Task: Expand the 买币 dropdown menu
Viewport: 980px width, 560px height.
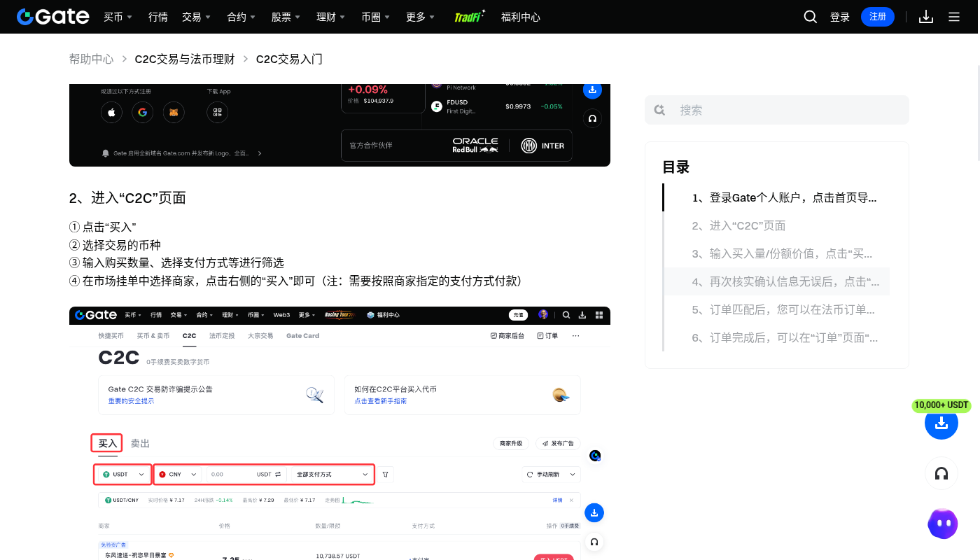Action: tap(118, 17)
